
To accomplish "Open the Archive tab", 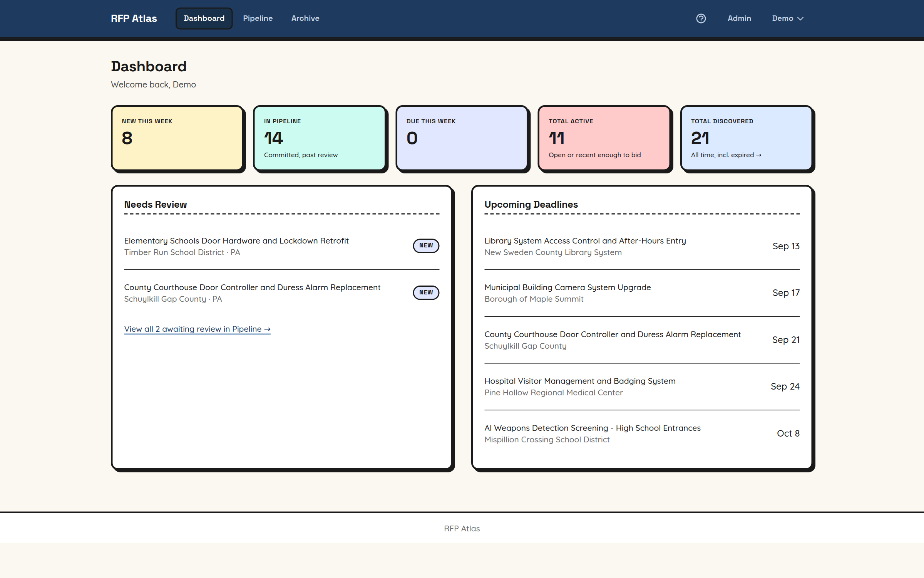I will pyautogui.click(x=305, y=18).
